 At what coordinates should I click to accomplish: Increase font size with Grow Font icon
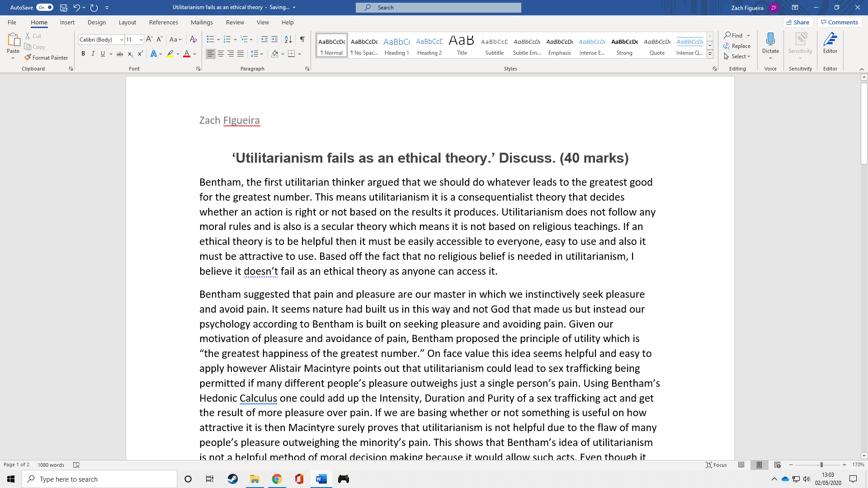(x=149, y=39)
